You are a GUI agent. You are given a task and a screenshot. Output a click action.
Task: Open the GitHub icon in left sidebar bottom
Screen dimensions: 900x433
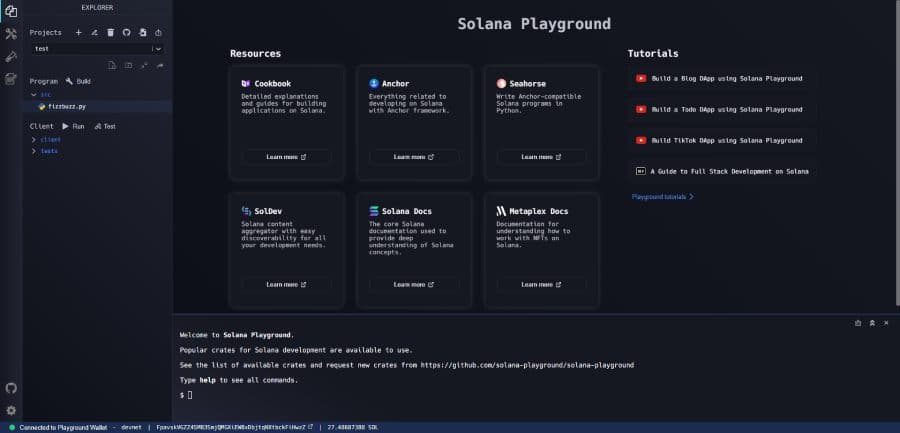pyautogui.click(x=11, y=388)
